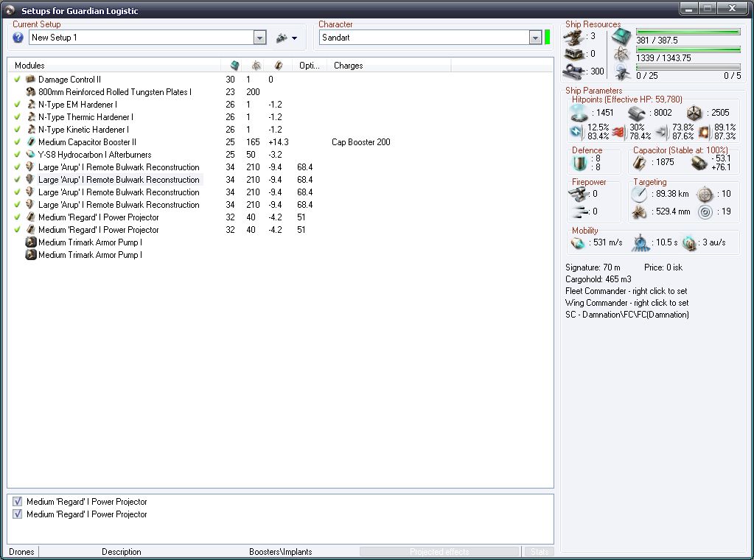Screen dimensions: 754x560
Task: Uncheck the first Medium 'Regard' I Power Projector box
Action: pos(17,501)
